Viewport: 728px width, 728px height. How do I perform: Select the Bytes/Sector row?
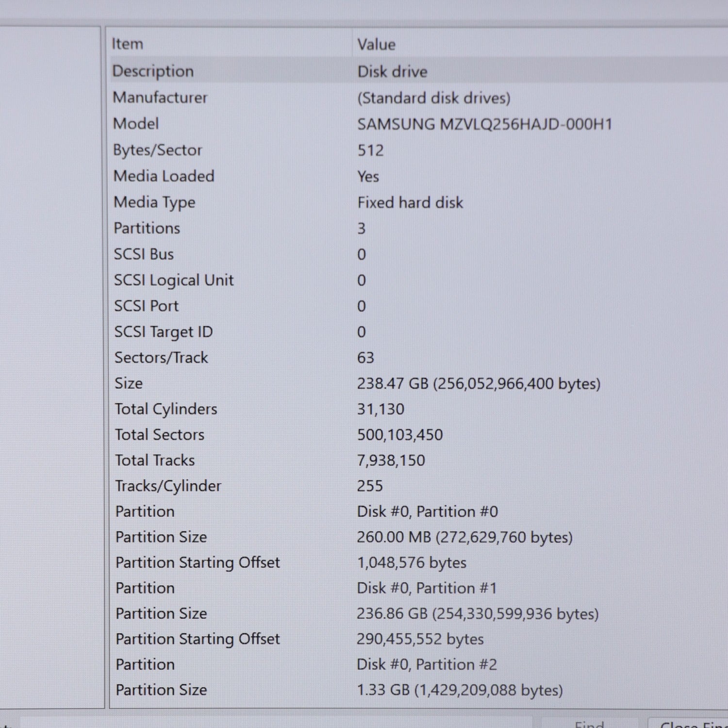[157, 150]
